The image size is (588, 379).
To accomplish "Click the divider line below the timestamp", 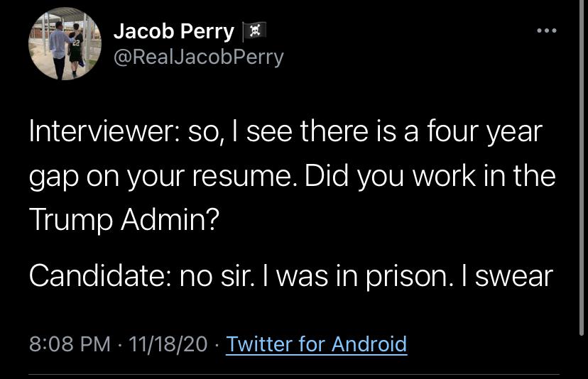I will point(293,374).
